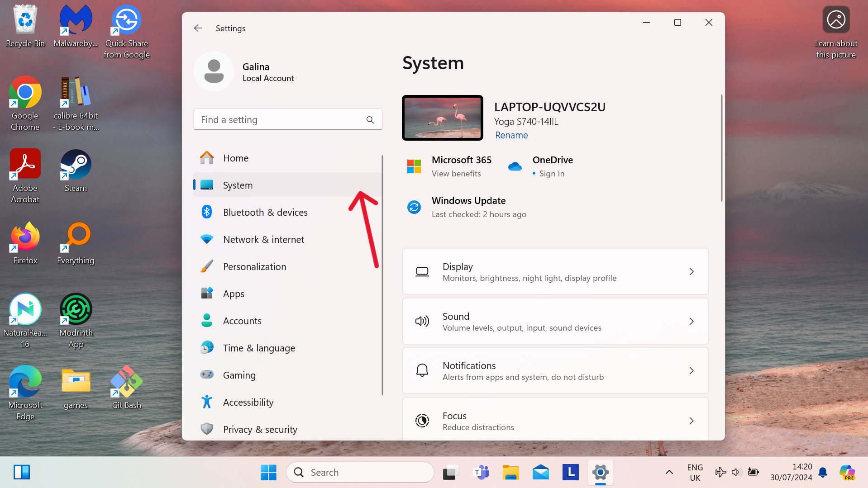This screenshot has height=488, width=868.
Task: Click the volume speaker tray icon
Action: point(736,473)
